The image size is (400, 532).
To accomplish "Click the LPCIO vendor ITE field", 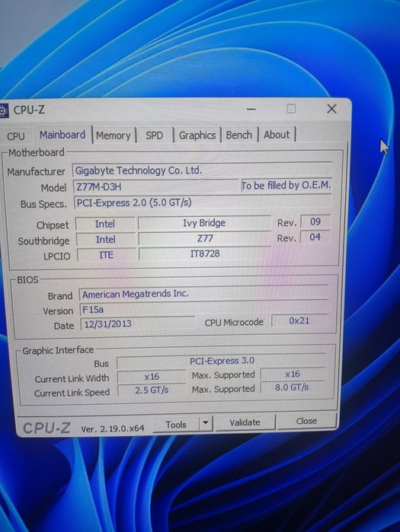I will click(106, 255).
